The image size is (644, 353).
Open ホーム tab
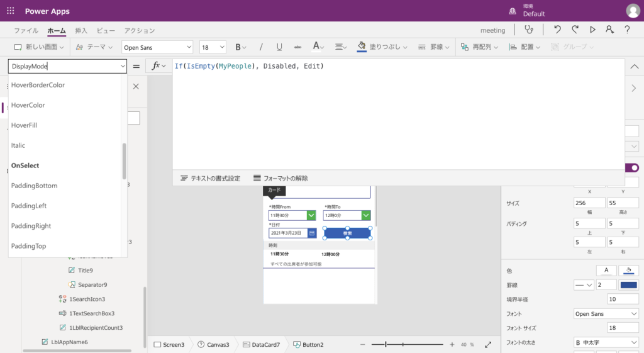(57, 30)
